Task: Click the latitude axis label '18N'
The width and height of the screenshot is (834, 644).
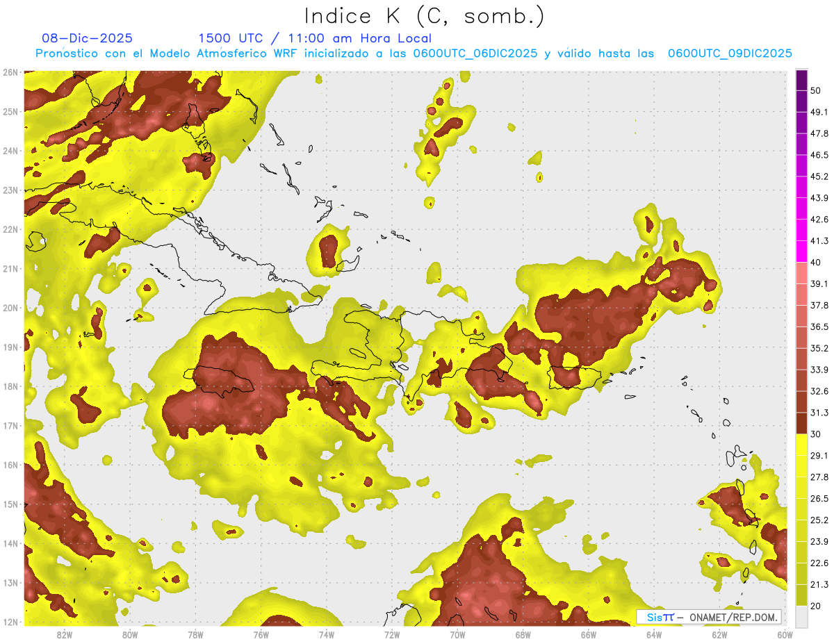Action: point(10,386)
